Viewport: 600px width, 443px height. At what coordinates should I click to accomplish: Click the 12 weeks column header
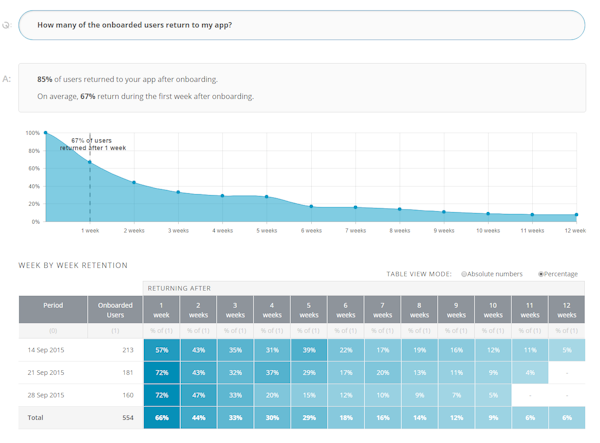(x=566, y=309)
